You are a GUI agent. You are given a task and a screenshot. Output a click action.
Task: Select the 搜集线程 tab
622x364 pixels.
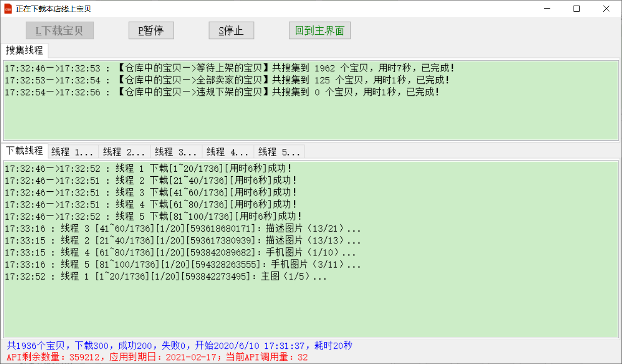point(24,50)
